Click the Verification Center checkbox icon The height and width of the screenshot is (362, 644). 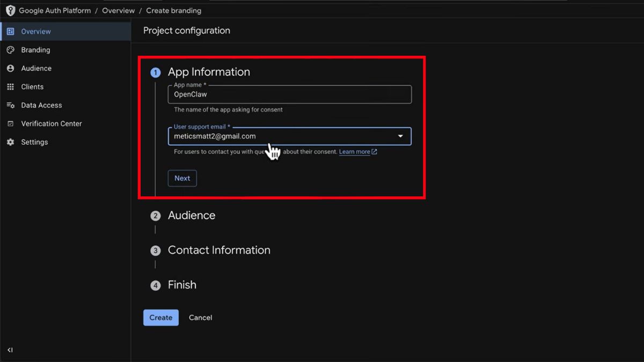(10, 124)
